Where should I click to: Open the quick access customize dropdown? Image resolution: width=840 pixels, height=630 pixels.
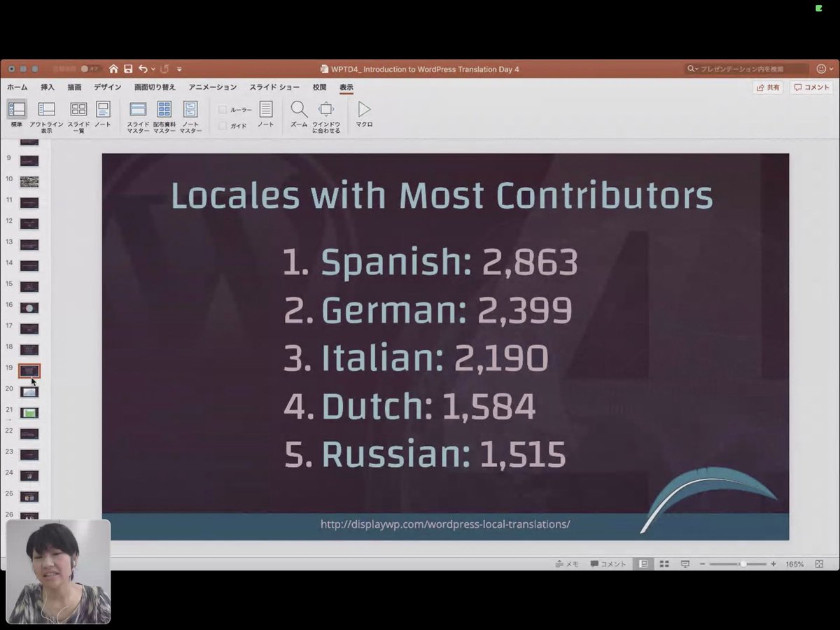pos(179,69)
